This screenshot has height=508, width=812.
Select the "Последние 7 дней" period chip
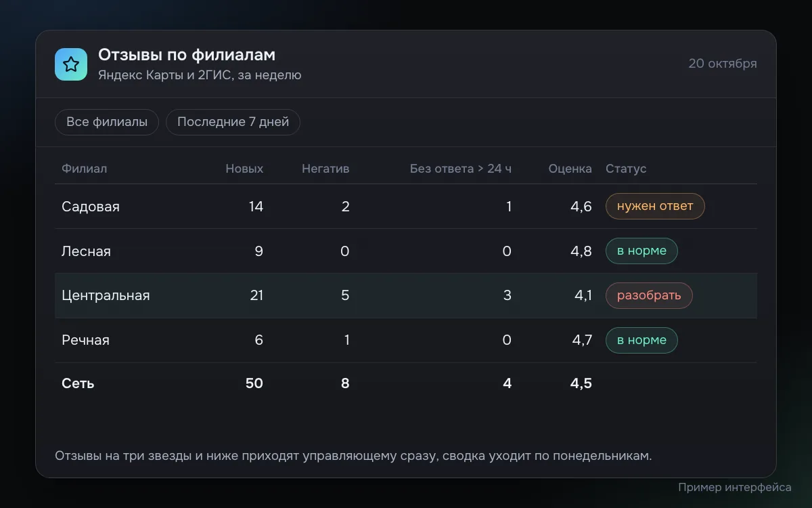tap(233, 122)
